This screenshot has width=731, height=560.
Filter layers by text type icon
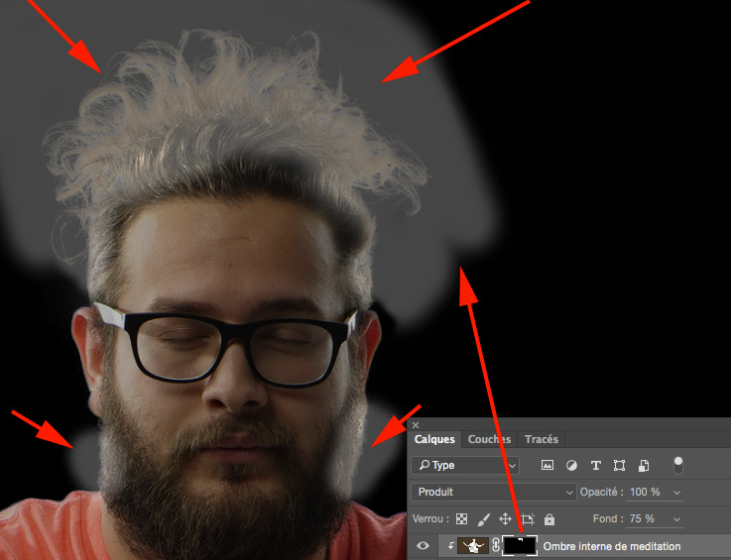(x=595, y=465)
